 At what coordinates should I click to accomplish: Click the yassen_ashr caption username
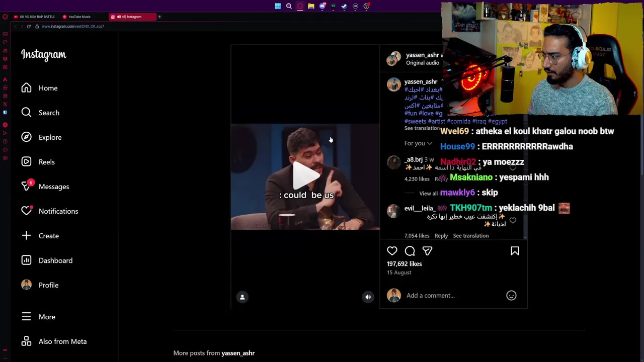click(421, 82)
